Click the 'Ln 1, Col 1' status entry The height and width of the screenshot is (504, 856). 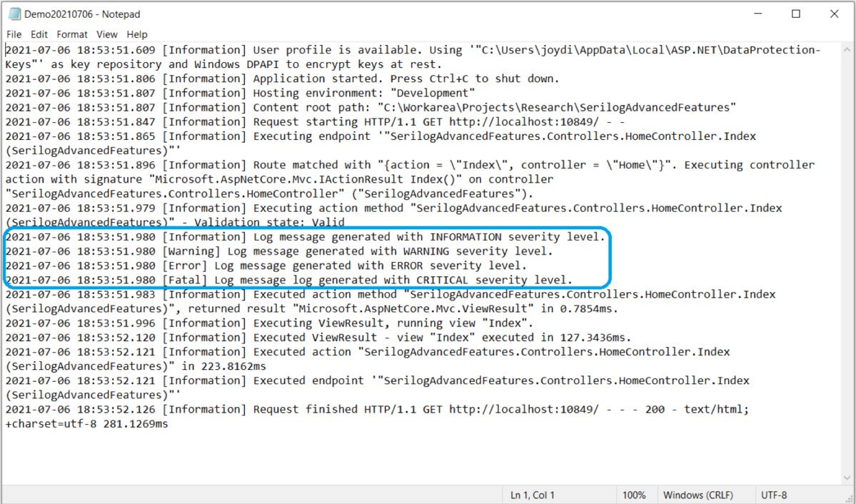pyautogui.click(x=533, y=495)
